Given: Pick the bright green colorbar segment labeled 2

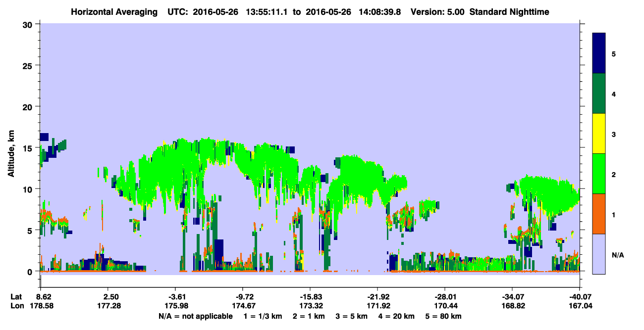Looking at the screenshot, I should tap(599, 174).
